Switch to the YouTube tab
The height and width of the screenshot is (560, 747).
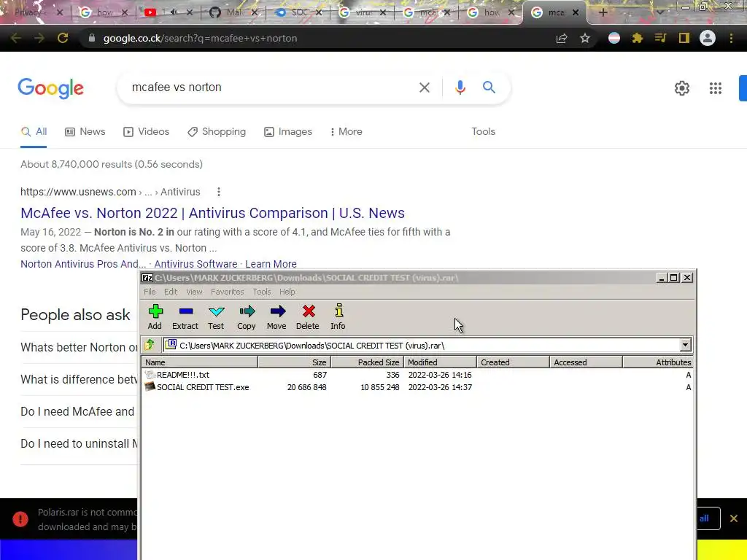[167, 12]
